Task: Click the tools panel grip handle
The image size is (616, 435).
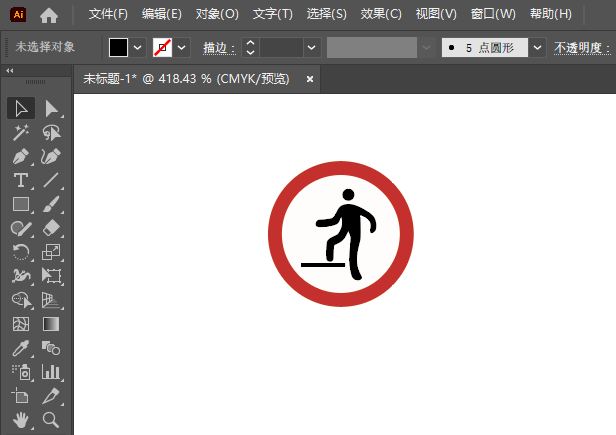Action: [x=35, y=82]
